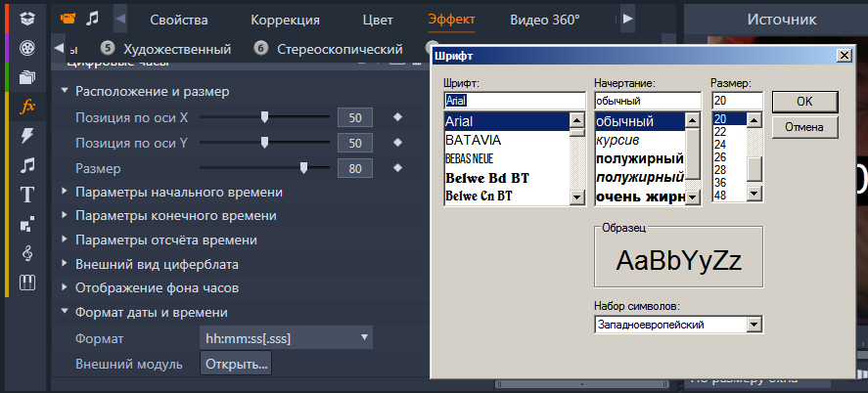Image resolution: width=868 pixels, height=393 pixels.
Task: Open the Формат hh:mm:ss[.sss] dropdown
Action: 286,337
